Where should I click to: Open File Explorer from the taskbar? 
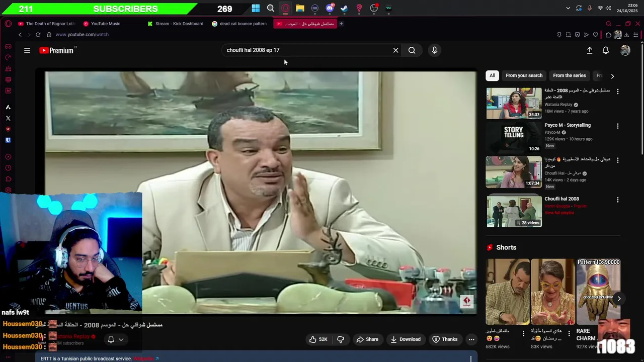[300, 8]
